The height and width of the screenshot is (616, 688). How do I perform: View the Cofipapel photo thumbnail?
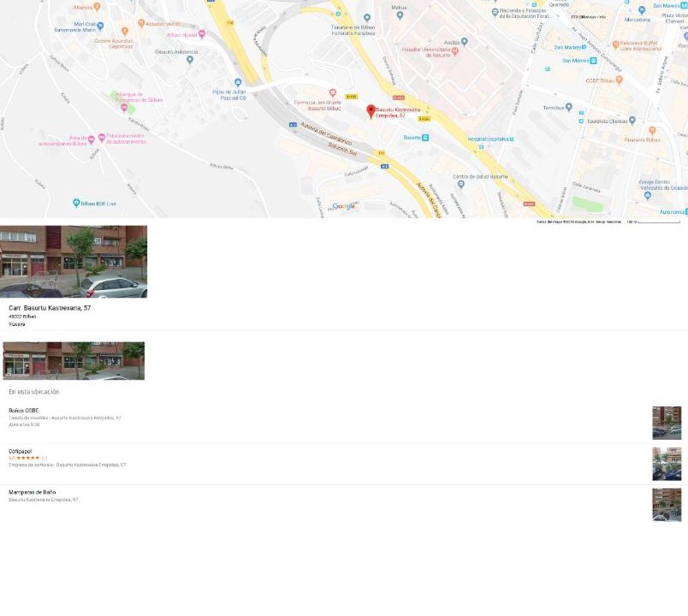click(x=667, y=464)
